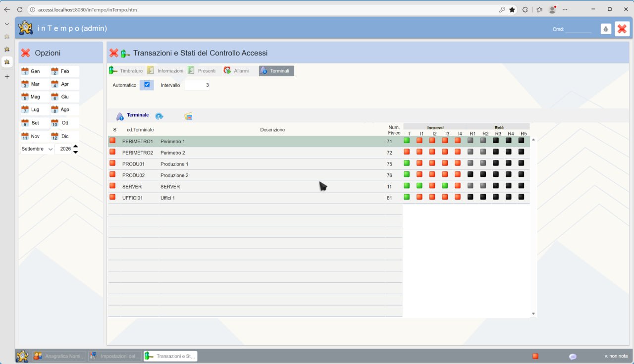Select Feb month calendar icon

54,71
